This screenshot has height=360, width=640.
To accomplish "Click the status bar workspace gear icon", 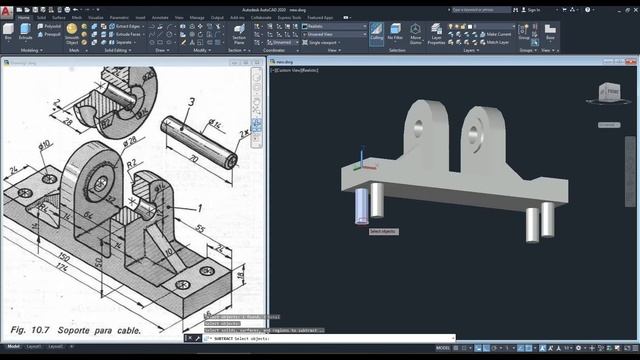I will (578, 348).
